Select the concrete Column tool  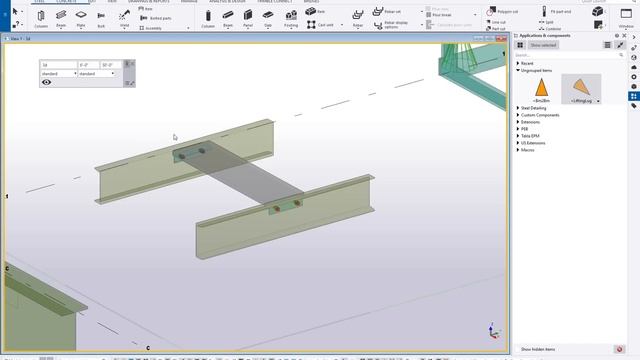point(208,19)
